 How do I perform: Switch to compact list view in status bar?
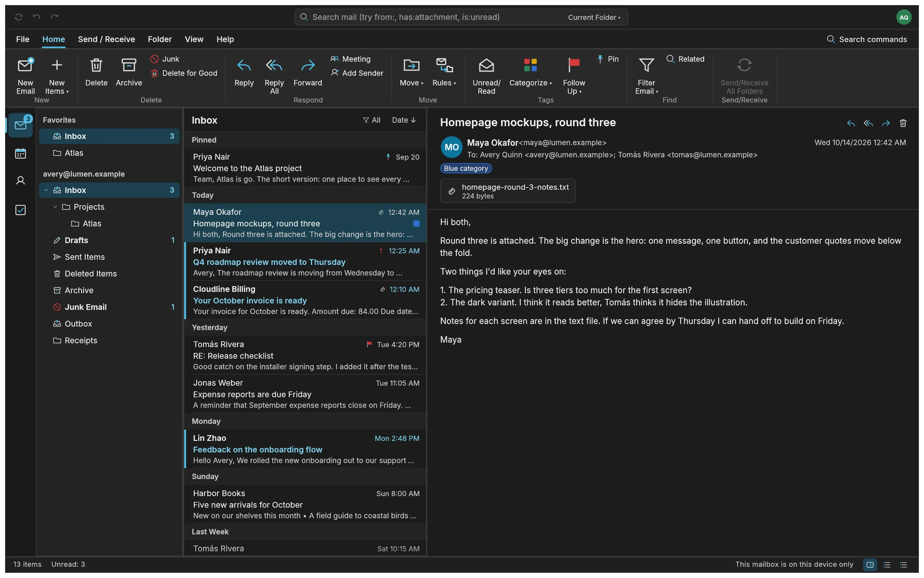887,565
